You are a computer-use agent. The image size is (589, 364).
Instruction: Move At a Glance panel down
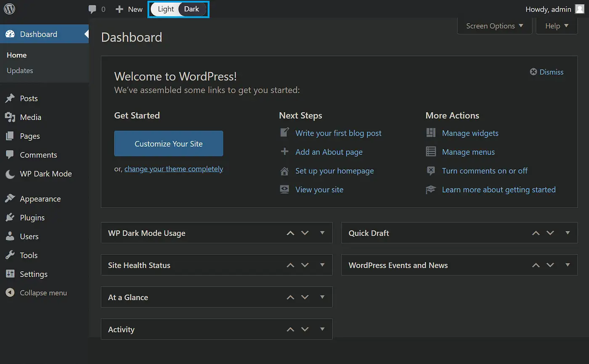coord(305,297)
